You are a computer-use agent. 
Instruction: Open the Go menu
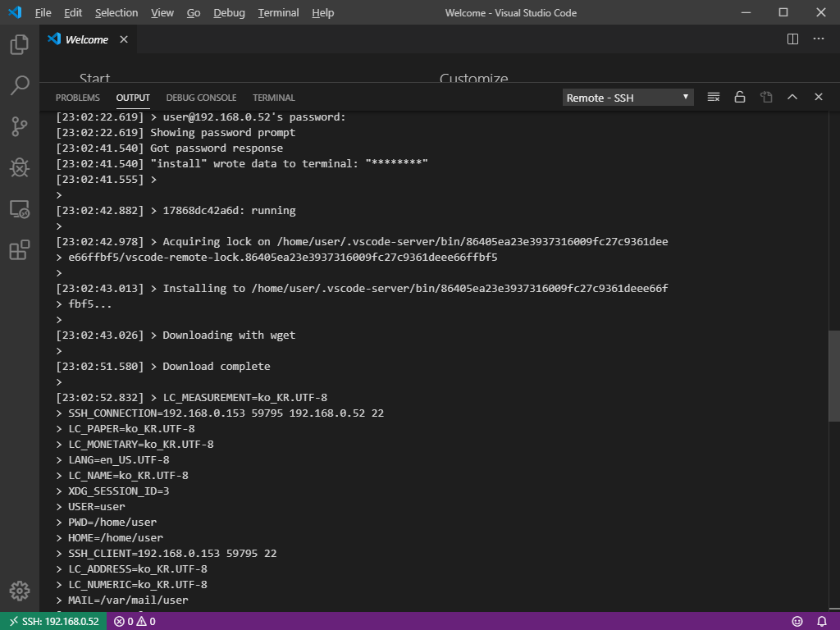(194, 13)
